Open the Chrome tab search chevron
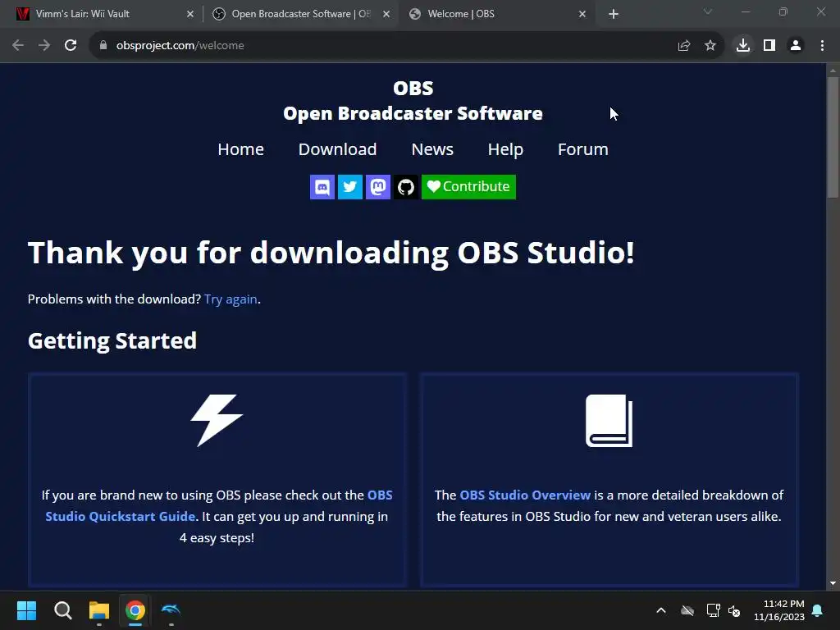The width and height of the screenshot is (840, 630). click(708, 11)
